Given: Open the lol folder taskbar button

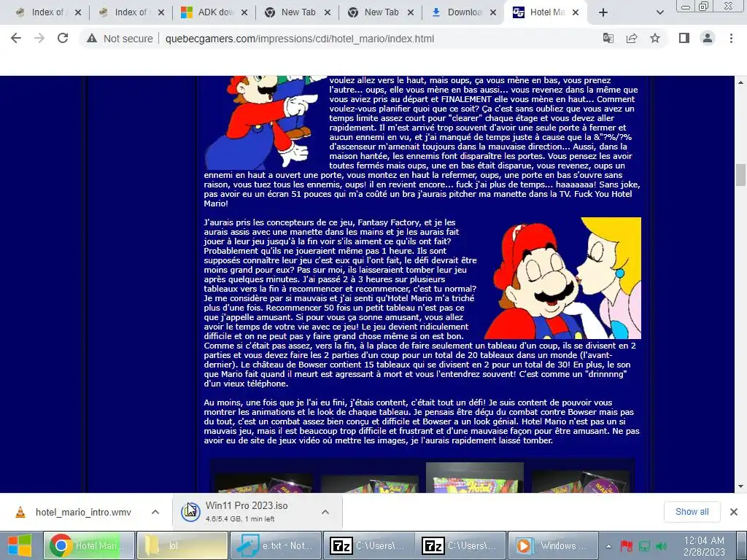Looking at the screenshot, I should pos(182,545).
